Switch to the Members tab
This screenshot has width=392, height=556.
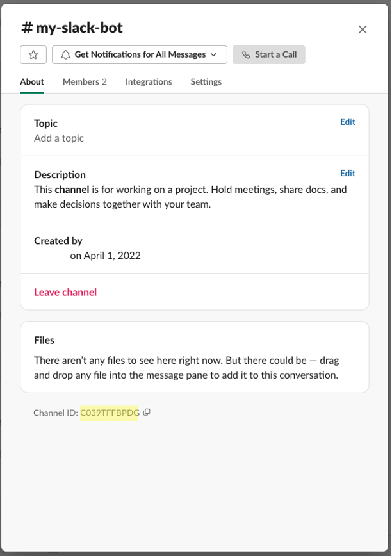85,82
